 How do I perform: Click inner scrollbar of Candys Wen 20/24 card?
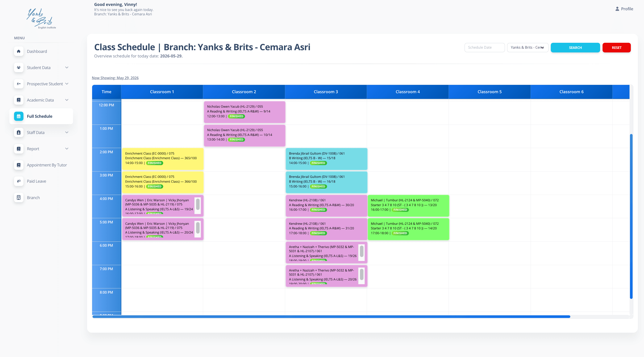coord(197,228)
